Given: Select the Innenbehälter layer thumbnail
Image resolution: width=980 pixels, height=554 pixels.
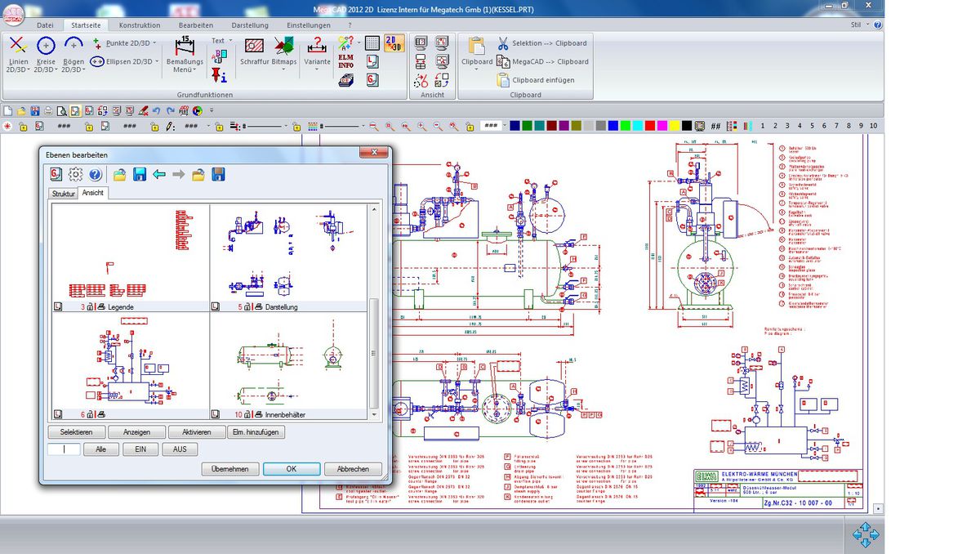Looking at the screenshot, I should 289,360.
